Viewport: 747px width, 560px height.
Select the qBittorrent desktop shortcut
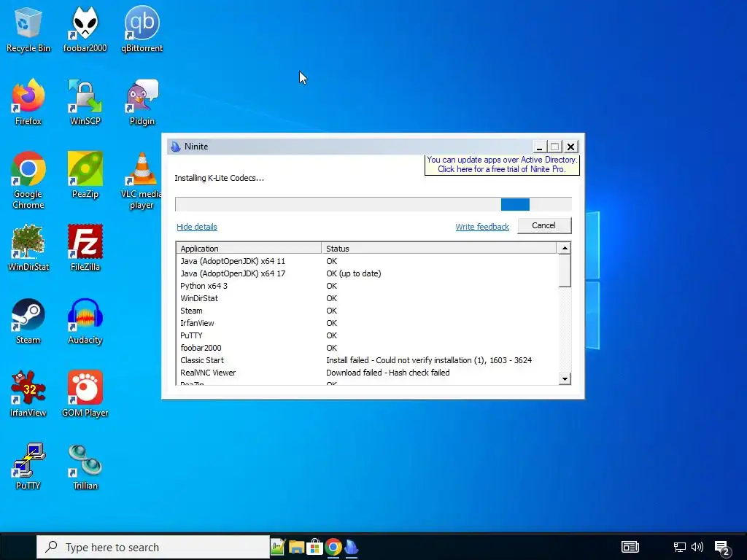tap(142, 29)
